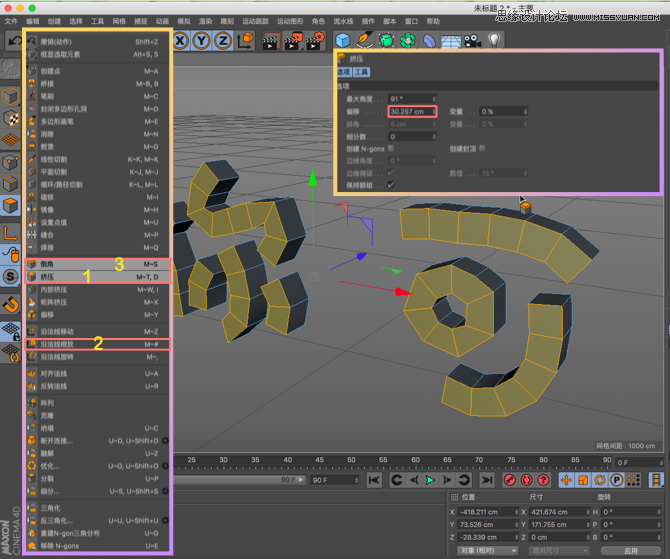Click the green array/modeling flower icon
This screenshot has width=670, height=559.
tap(408, 41)
